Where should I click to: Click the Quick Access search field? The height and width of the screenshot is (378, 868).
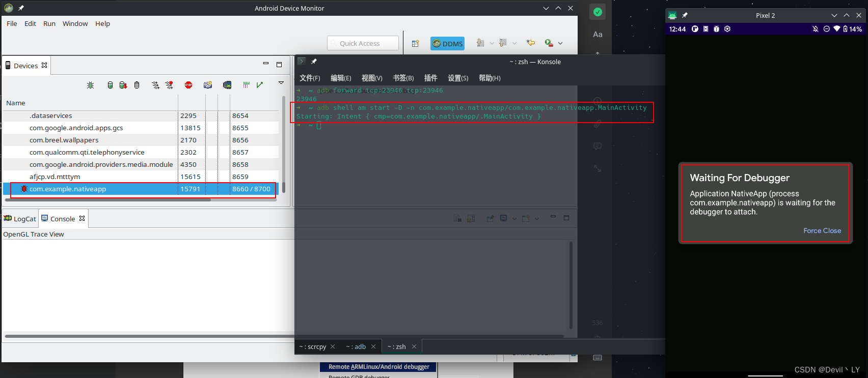(363, 43)
